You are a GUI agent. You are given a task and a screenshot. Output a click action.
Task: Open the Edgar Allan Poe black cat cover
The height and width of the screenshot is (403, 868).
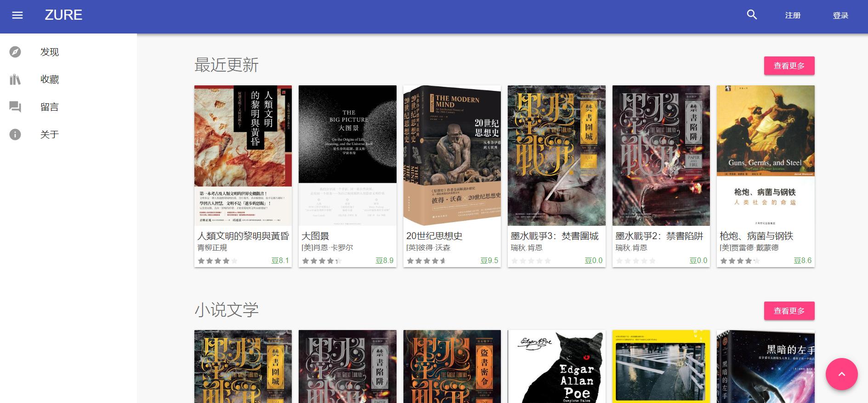coord(556,366)
